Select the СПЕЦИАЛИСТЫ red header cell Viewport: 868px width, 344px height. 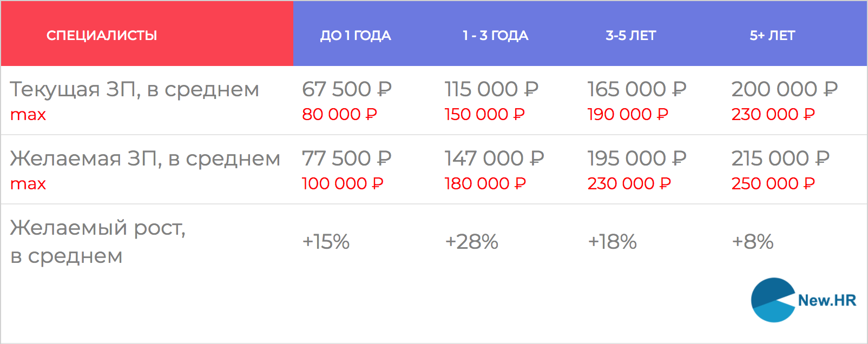point(102,36)
